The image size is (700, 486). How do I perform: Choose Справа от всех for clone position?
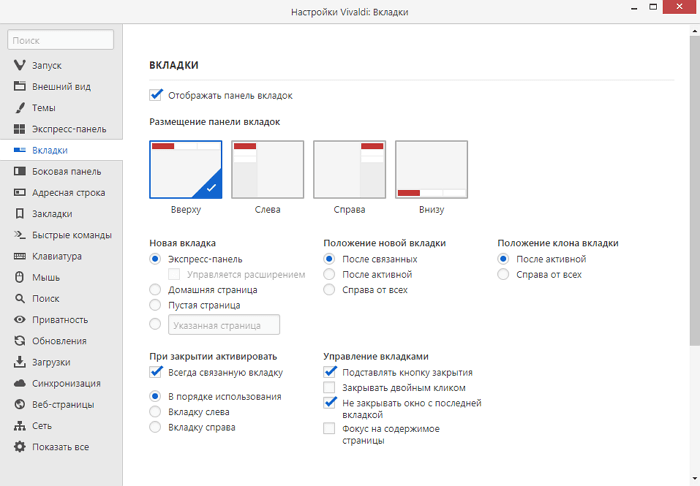(x=503, y=274)
